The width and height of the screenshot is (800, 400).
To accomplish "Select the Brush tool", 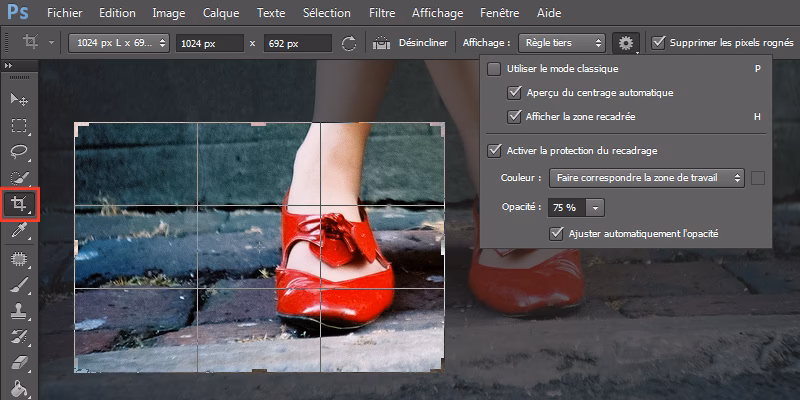I will 19,285.
